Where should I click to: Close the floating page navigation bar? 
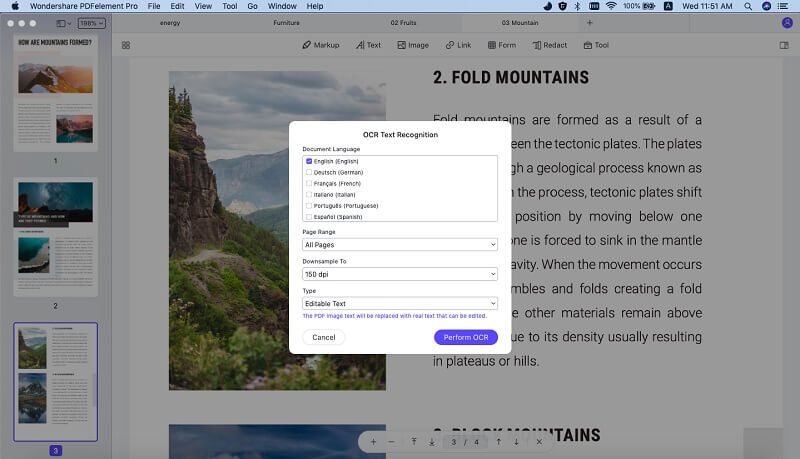pos(539,442)
